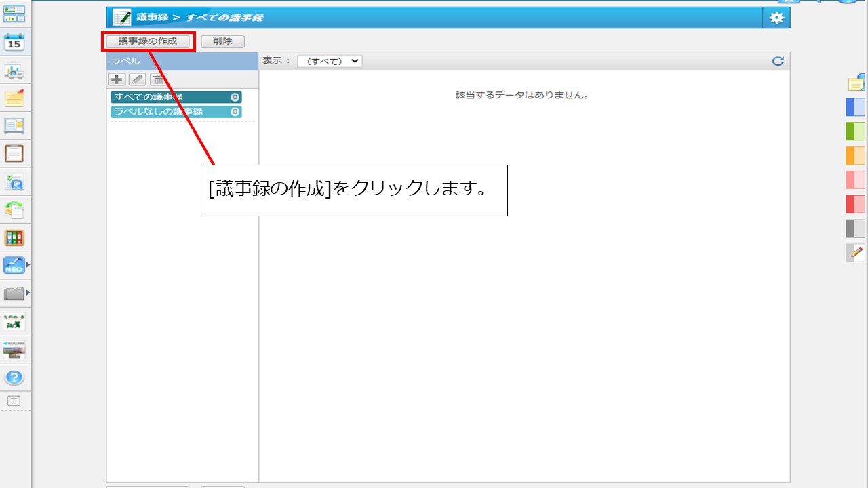The width and height of the screenshot is (868, 488).
Task: Click the 該当するデータはありません message
Action: (x=522, y=96)
